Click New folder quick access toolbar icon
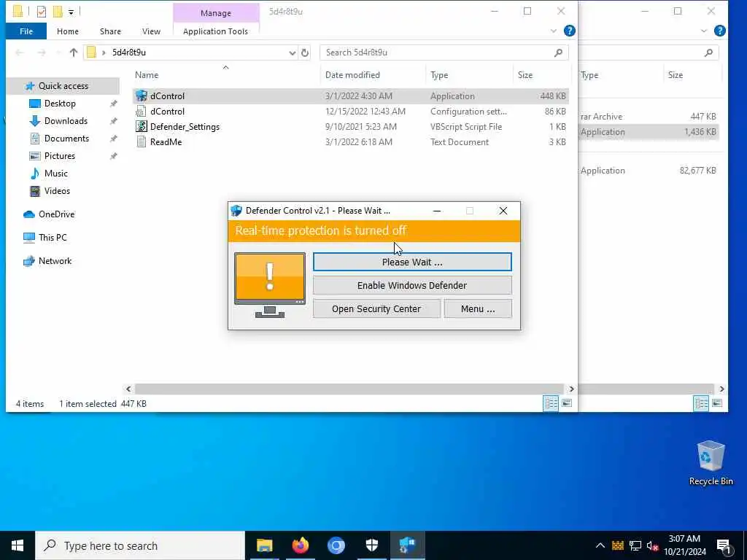This screenshot has width=747, height=560. pos(58,12)
